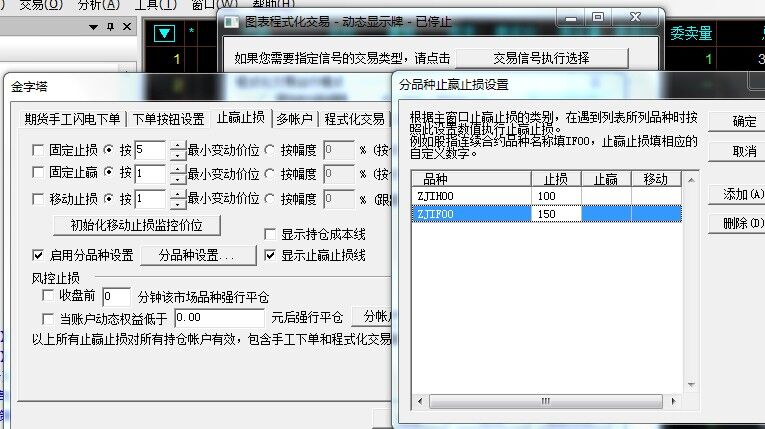Viewport: 765px width, 429px height.
Task: Enable the 固定止损 checkbox
Action: [x=38, y=150]
